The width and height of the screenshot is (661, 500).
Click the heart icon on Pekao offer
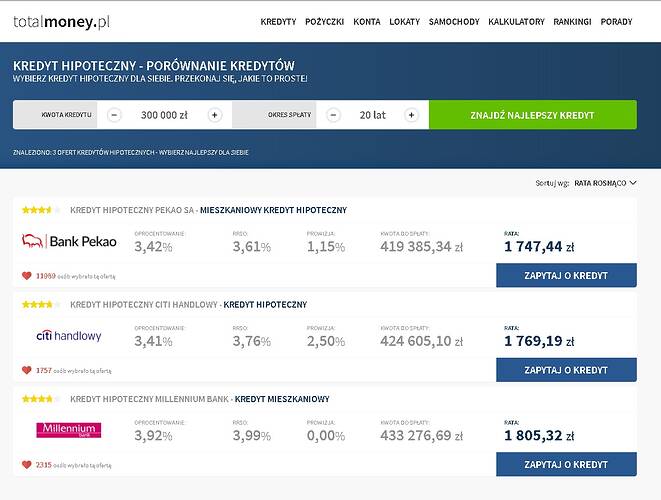click(x=27, y=276)
